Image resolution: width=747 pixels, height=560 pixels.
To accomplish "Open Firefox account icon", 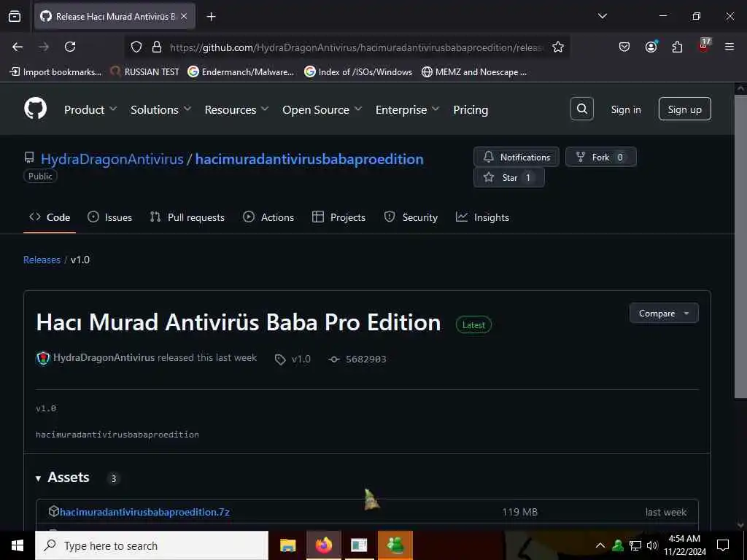I will (x=651, y=47).
